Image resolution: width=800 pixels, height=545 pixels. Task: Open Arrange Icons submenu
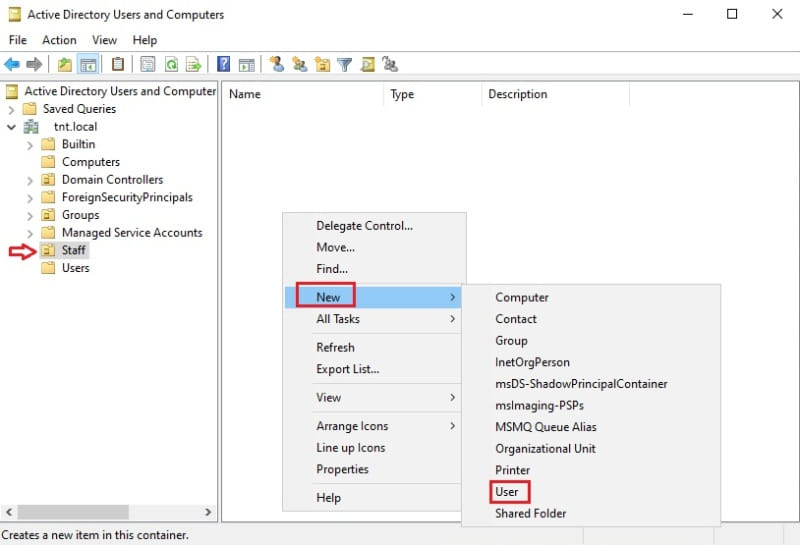point(374,426)
